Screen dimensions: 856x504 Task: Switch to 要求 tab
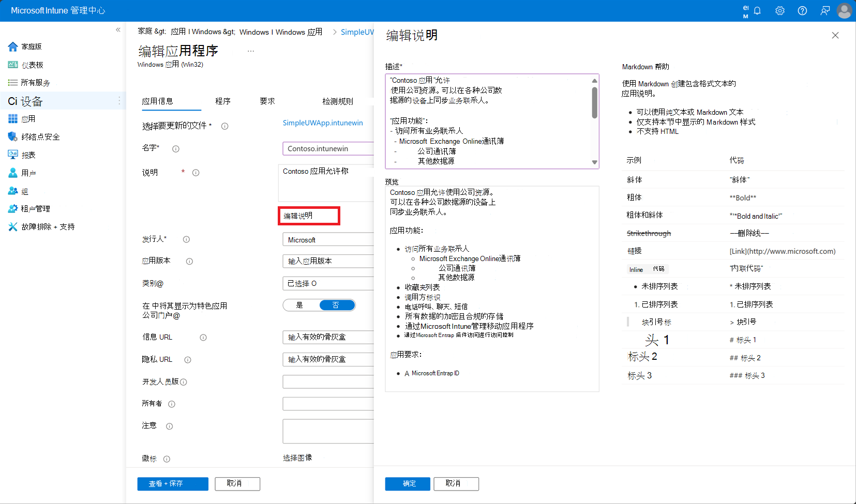[267, 101]
